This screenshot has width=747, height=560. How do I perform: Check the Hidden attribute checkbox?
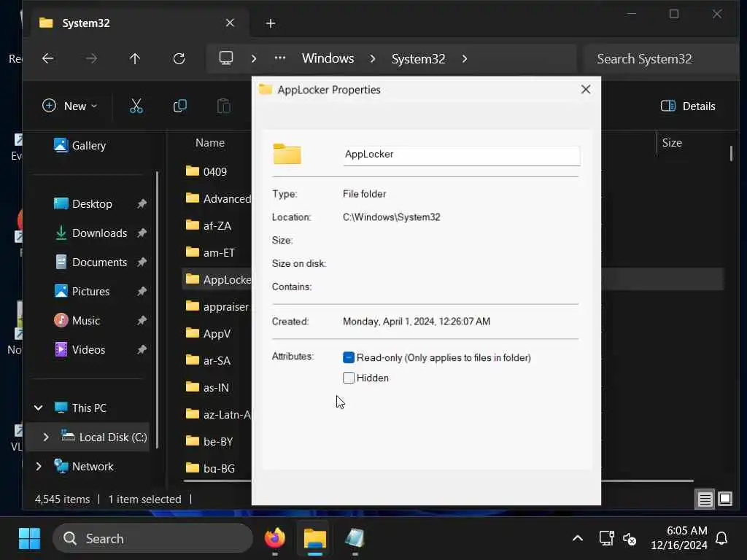point(349,378)
